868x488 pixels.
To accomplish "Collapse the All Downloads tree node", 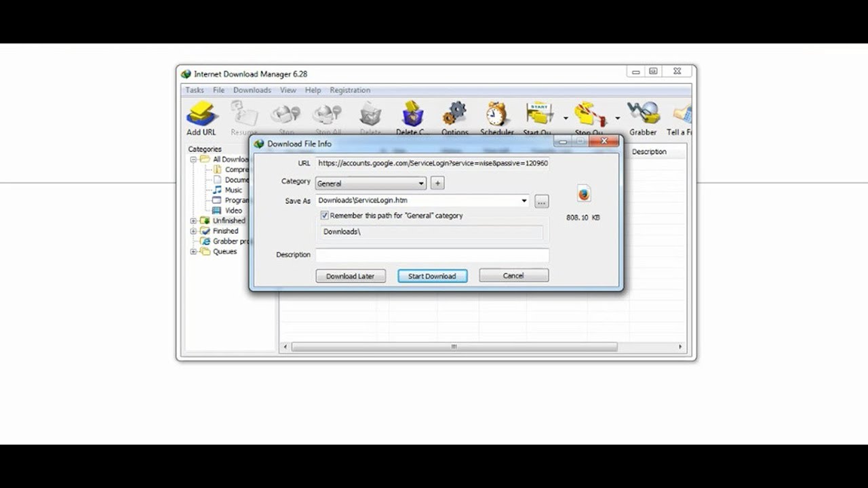I will pyautogui.click(x=193, y=159).
